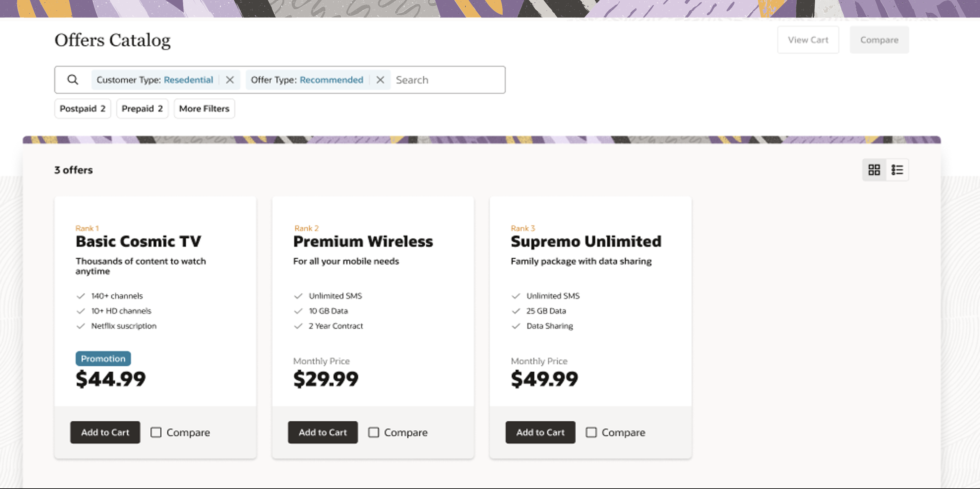The image size is (980, 489).
Task: Click the Promotion badge on Basic Cosmic TV
Action: point(103,358)
